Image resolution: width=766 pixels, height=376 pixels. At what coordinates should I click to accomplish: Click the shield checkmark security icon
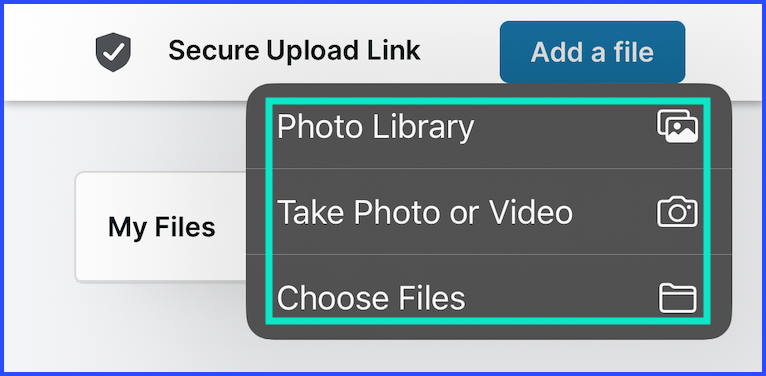[113, 52]
